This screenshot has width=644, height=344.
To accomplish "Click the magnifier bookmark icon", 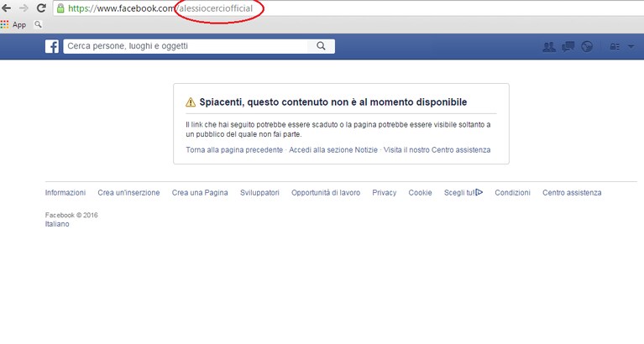I will pyautogui.click(x=38, y=24).
